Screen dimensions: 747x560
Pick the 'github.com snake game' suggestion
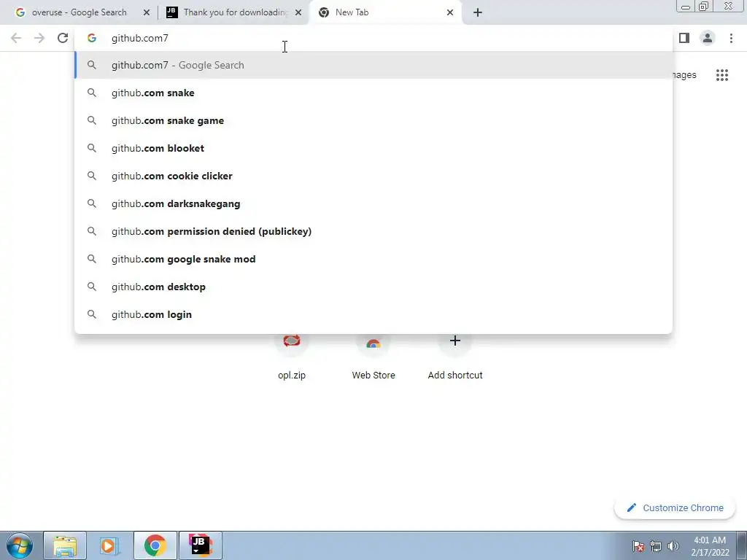pyautogui.click(x=374, y=120)
